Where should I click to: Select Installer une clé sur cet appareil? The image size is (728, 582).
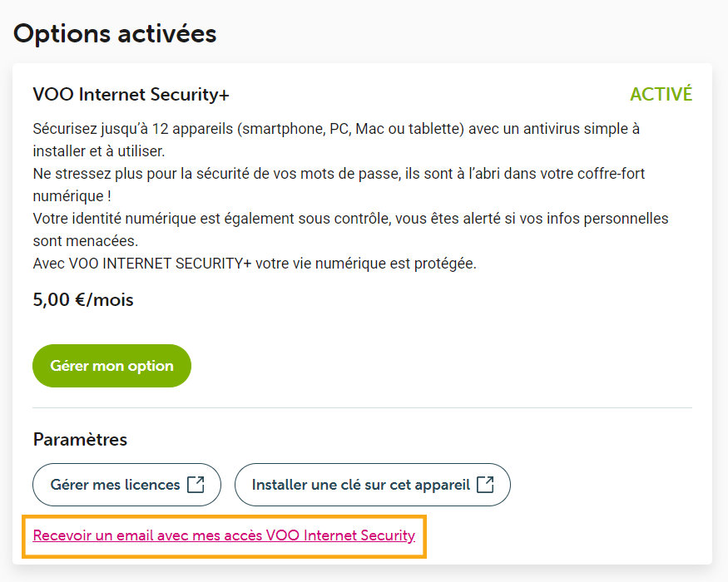tap(373, 484)
